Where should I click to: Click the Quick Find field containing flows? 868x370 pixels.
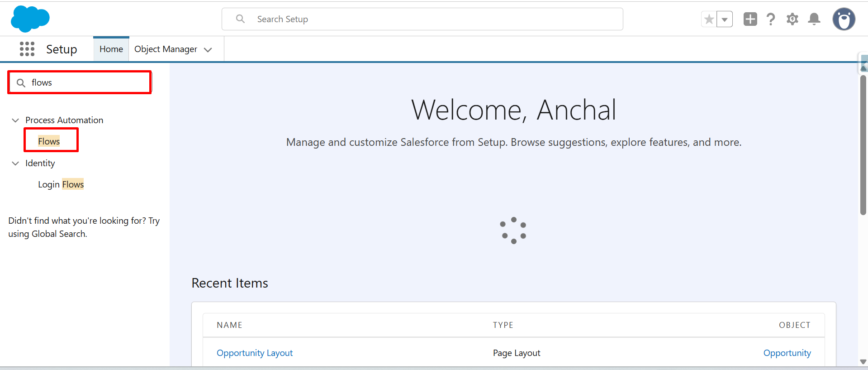tap(80, 82)
